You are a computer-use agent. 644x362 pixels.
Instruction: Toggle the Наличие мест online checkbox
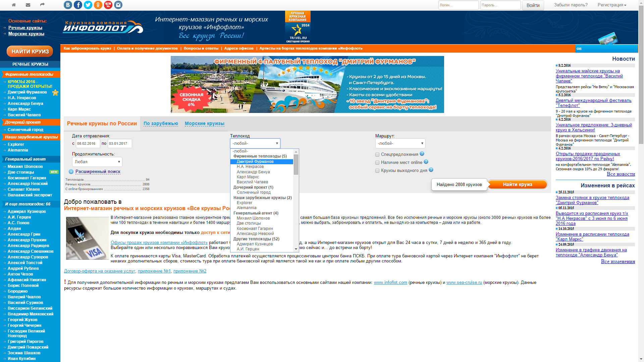point(377,163)
